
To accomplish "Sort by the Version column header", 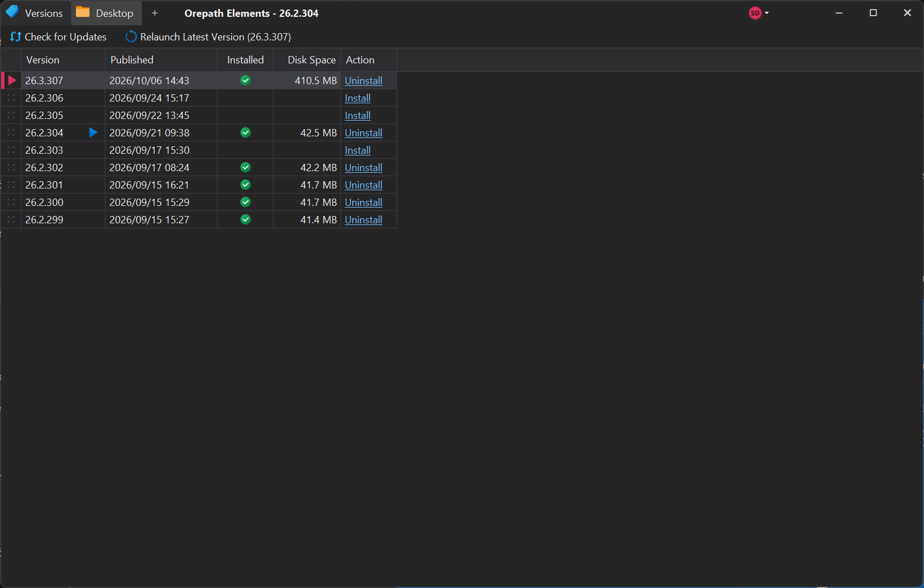I will click(63, 59).
